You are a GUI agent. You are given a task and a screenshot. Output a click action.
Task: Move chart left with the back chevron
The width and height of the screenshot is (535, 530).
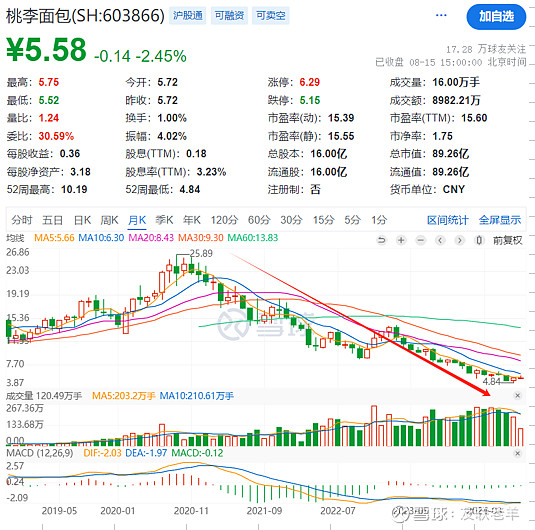[x=440, y=241]
